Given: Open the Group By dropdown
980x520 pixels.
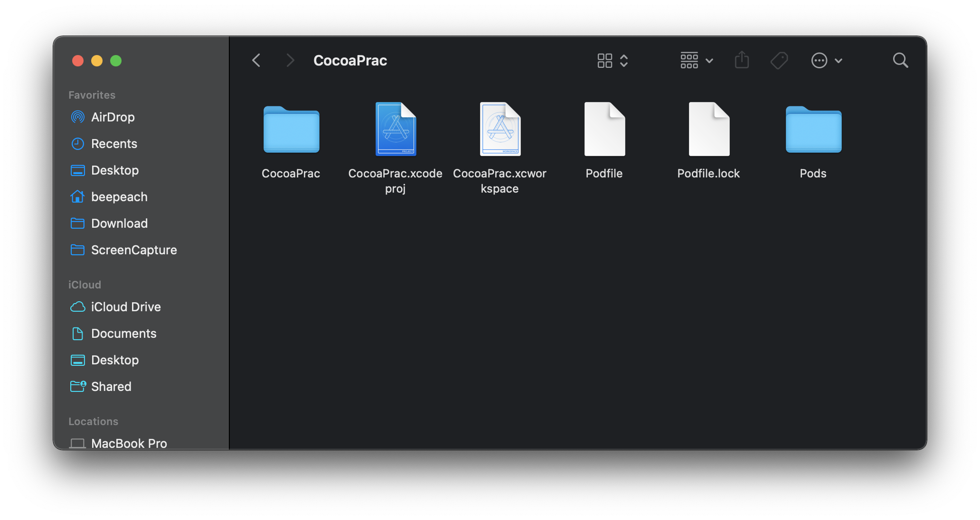Looking at the screenshot, I should pos(697,60).
